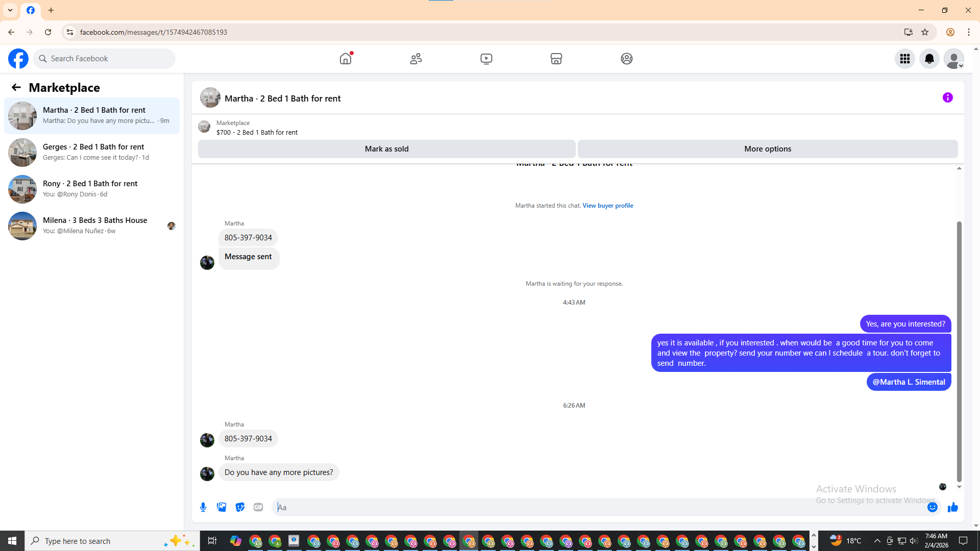Open Facebook notifications bell
This screenshot has width=980, height=551.
coord(929,59)
